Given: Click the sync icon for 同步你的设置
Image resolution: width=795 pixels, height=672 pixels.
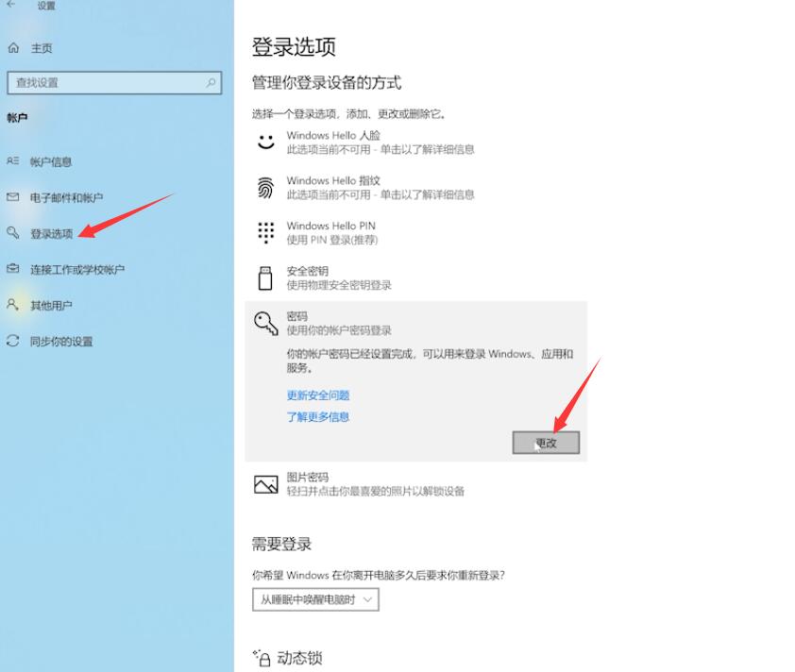Looking at the screenshot, I should (12, 341).
